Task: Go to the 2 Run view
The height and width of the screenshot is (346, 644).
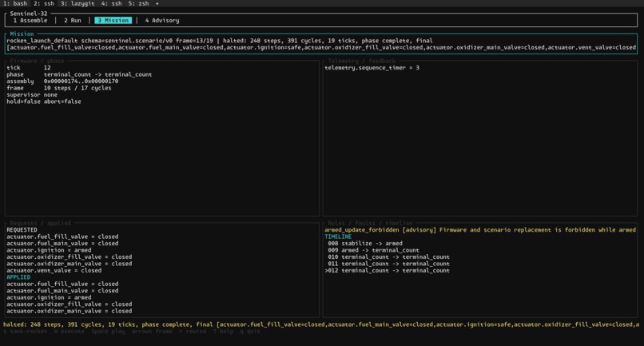Action: click(x=72, y=20)
